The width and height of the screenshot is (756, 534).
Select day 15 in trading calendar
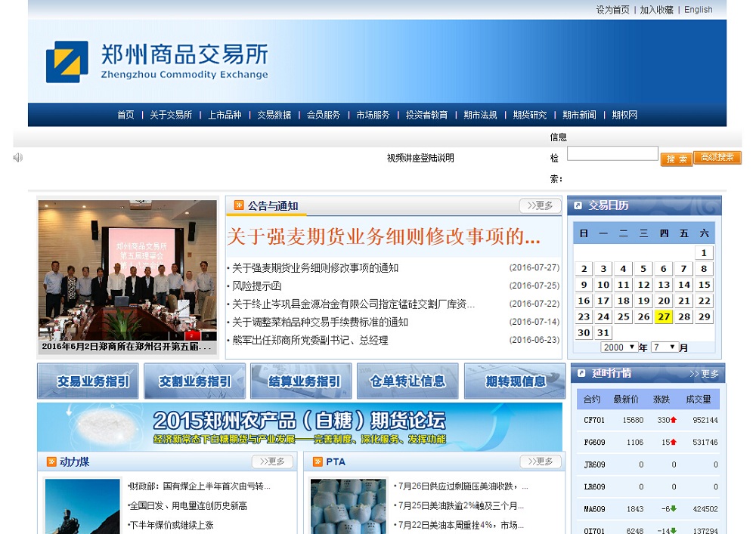tap(704, 285)
